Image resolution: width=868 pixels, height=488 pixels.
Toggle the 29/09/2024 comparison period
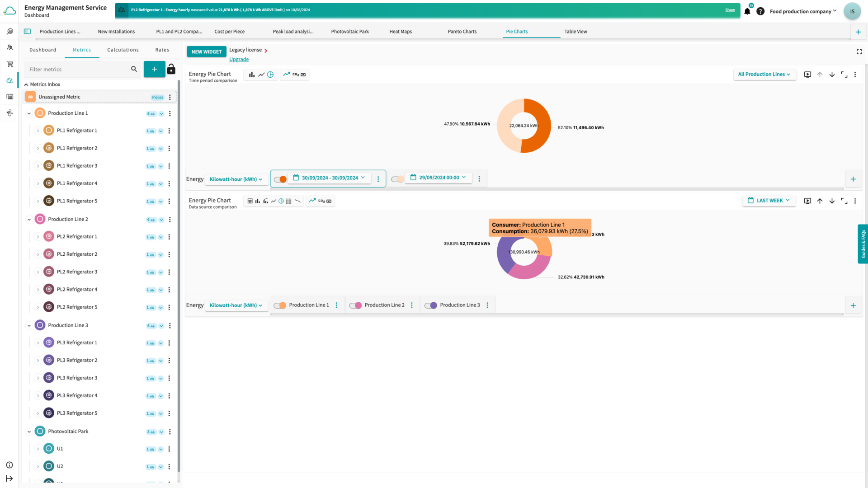tap(397, 179)
